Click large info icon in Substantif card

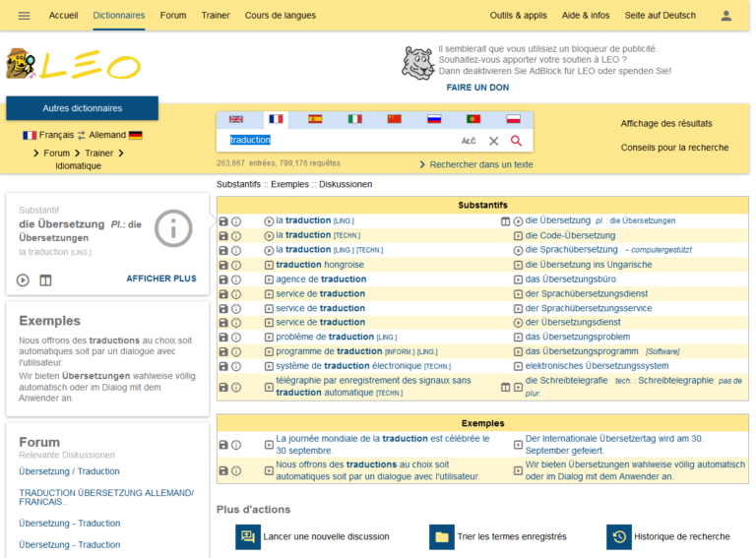tap(173, 228)
